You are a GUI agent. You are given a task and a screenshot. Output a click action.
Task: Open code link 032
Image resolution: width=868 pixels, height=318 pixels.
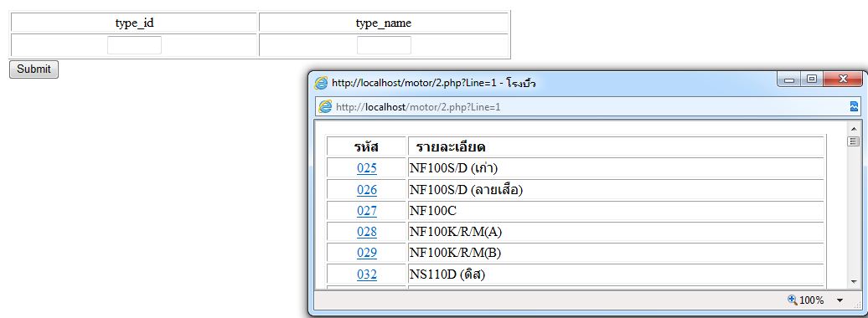(x=366, y=274)
